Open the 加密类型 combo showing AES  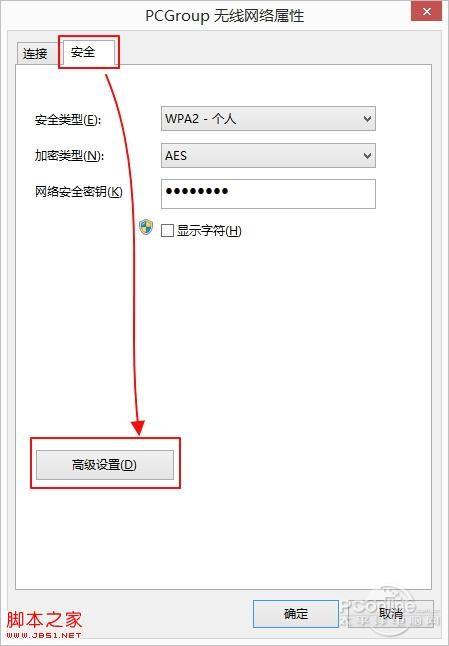pyautogui.click(x=268, y=155)
